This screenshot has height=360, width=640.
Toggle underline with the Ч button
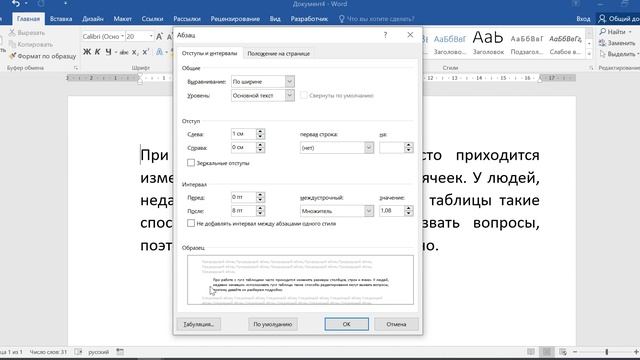pos(108,52)
